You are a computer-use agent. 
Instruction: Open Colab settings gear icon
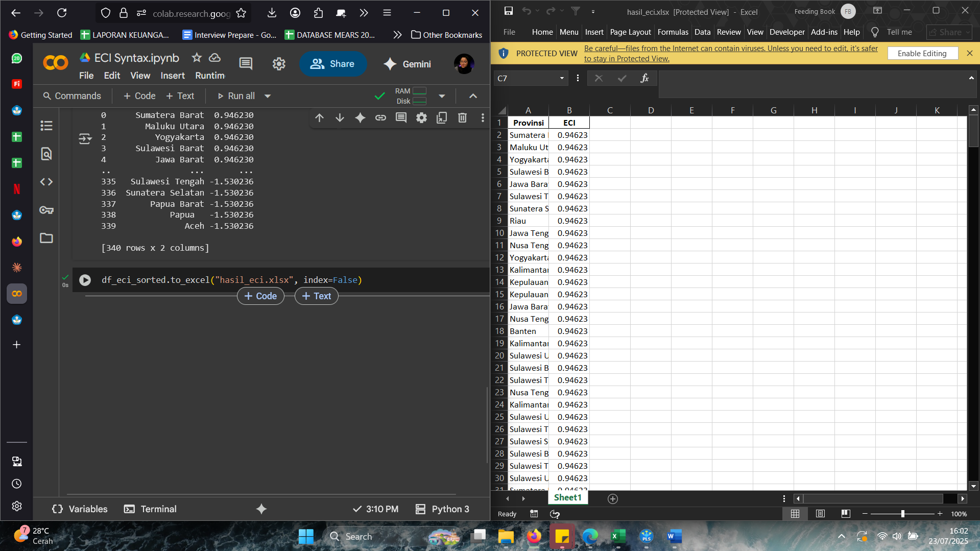tap(279, 64)
